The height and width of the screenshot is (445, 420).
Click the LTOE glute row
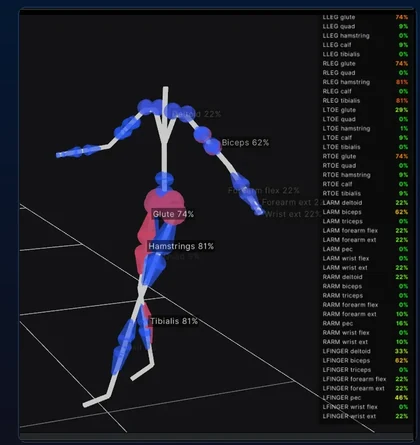365,110
